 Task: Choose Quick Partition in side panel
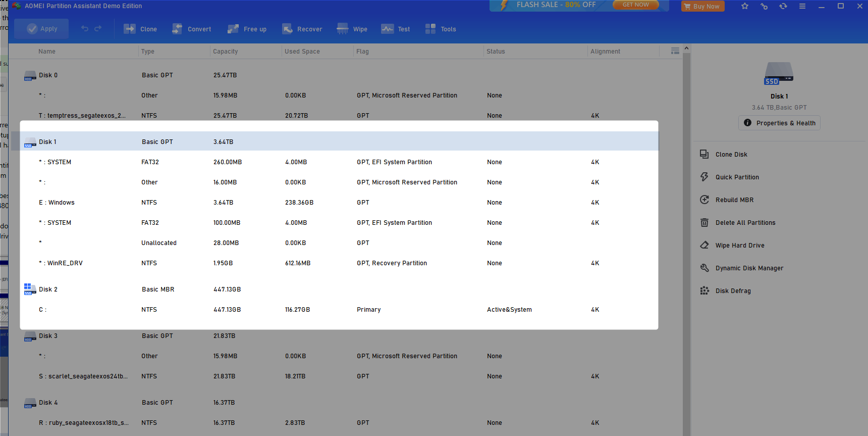(x=729, y=177)
